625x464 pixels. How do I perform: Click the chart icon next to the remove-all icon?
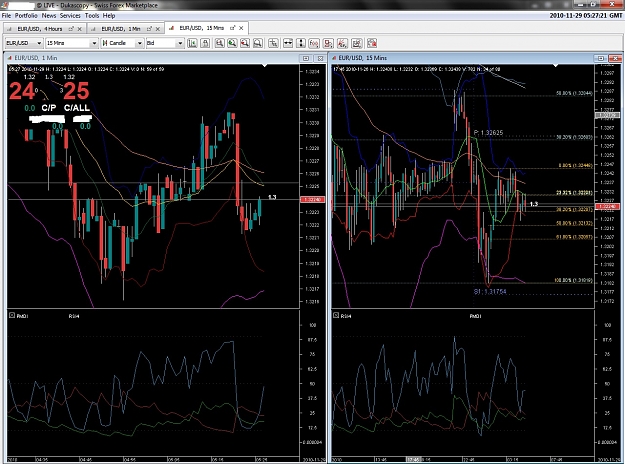pyautogui.click(x=357, y=43)
